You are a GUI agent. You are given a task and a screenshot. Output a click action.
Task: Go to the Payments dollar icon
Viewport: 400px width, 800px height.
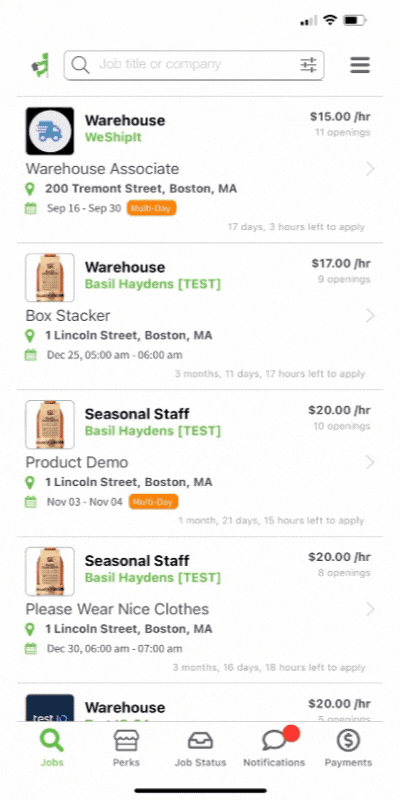click(348, 748)
